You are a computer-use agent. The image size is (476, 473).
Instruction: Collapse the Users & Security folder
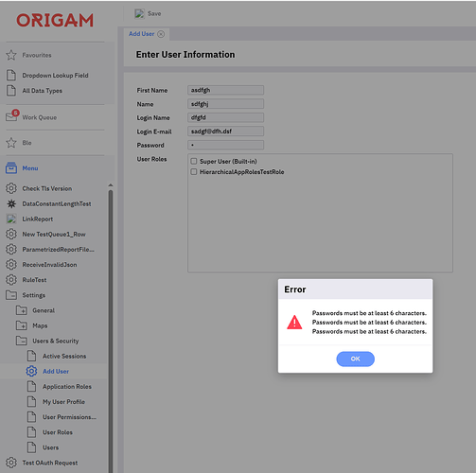pyautogui.click(x=22, y=341)
